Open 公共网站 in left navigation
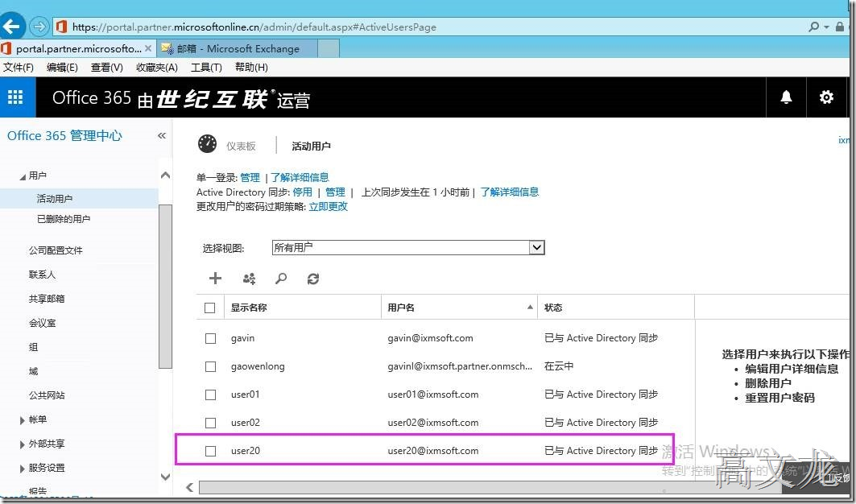This screenshot has height=504, width=856. pos(47,395)
